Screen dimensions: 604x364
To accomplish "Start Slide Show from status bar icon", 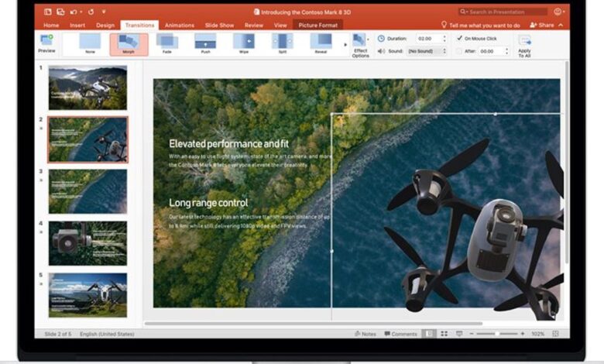I will pyautogui.click(x=459, y=334).
